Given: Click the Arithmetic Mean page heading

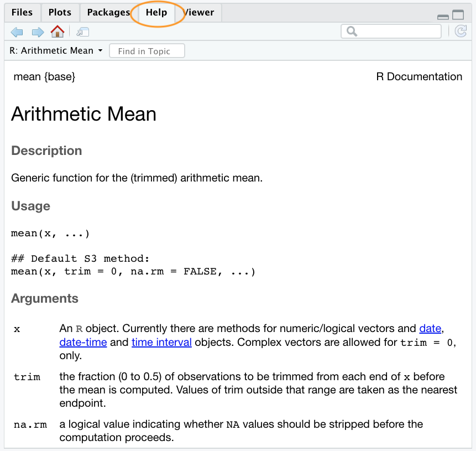Looking at the screenshot, I should pos(83,114).
